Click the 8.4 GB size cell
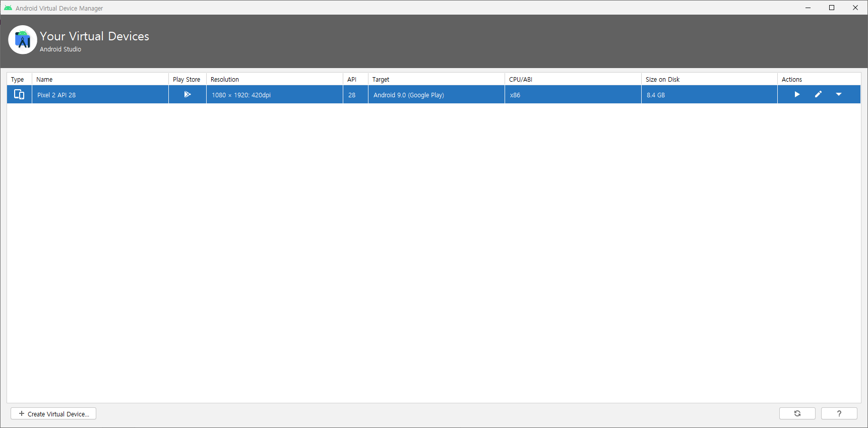 (x=709, y=95)
